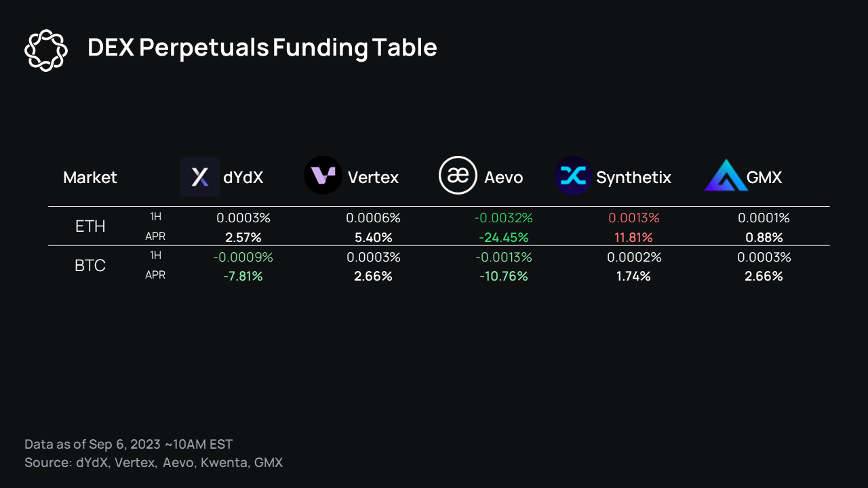The height and width of the screenshot is (488, 868).
Task: Click the dYdX logo icon
Action: coord(200,177)
